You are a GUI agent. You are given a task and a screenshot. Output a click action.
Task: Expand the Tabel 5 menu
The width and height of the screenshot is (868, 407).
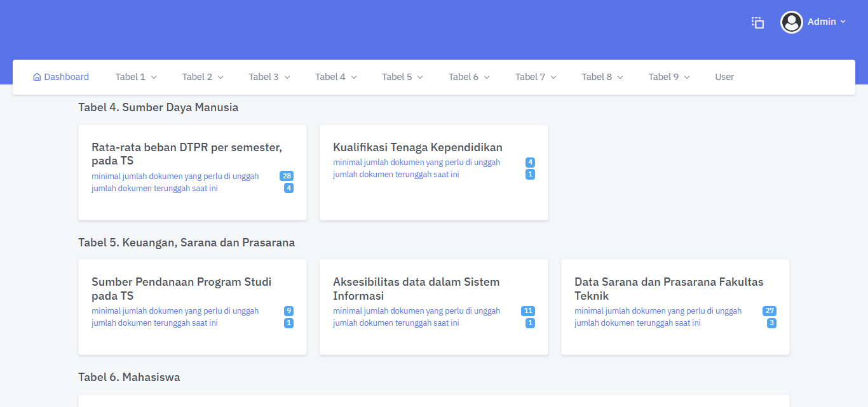[x=403, y=77]
